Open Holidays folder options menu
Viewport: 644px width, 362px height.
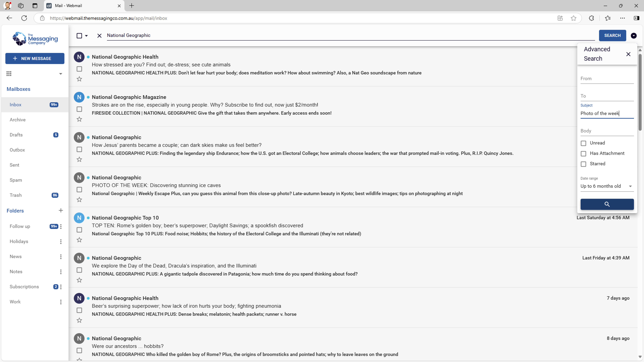coord(61,241)
